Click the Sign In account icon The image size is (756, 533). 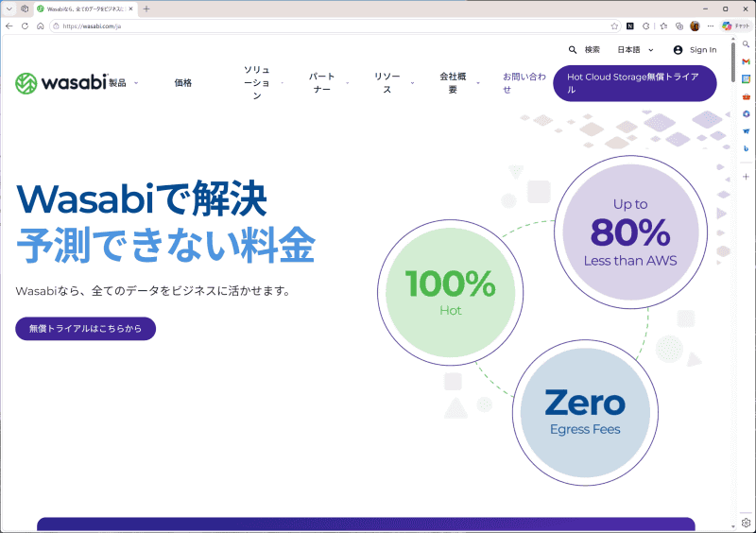coord(678,50)
